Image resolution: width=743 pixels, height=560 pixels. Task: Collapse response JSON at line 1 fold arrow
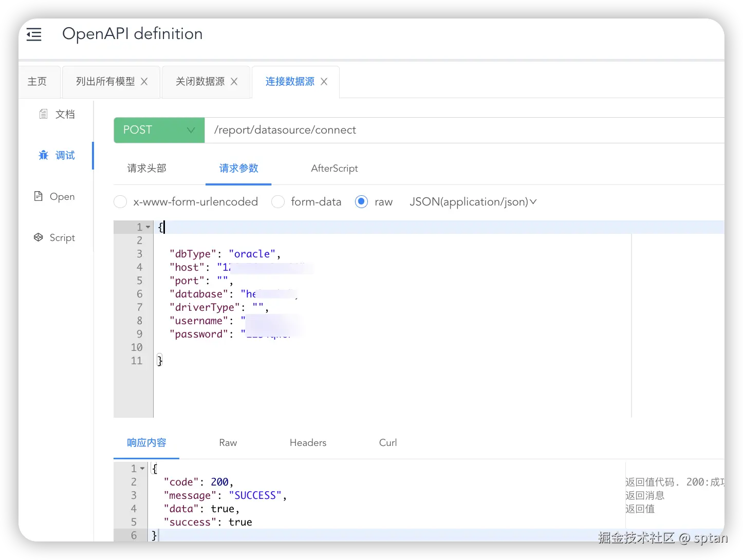pyautogui.click(x=142, y=469)
